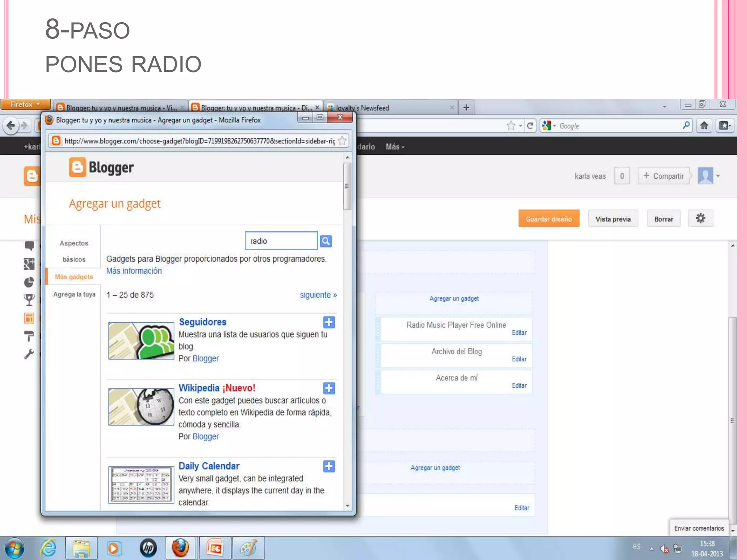Click the bookmarks button at Firefox toolbar end

pyautogui.click(x=725, y=126)
